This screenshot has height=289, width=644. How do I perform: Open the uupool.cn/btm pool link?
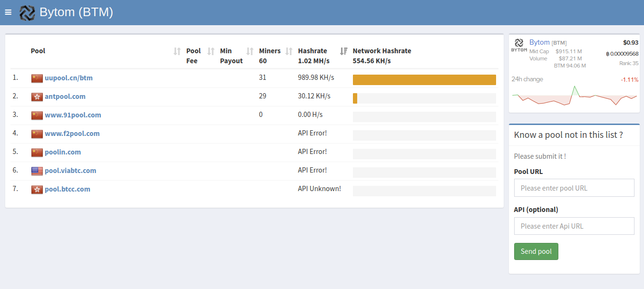pyautogui.click(x=68, y=78)
